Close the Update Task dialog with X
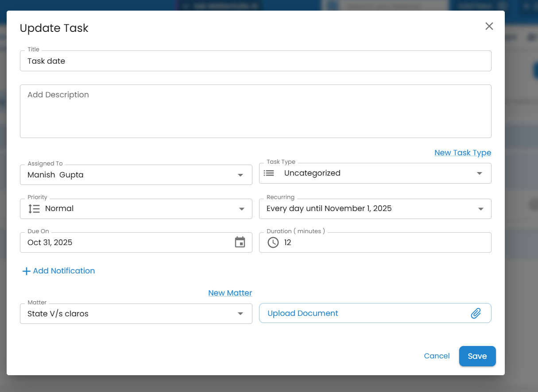The width and height of the screenshot is (538, 392). [x=489, y=26]
